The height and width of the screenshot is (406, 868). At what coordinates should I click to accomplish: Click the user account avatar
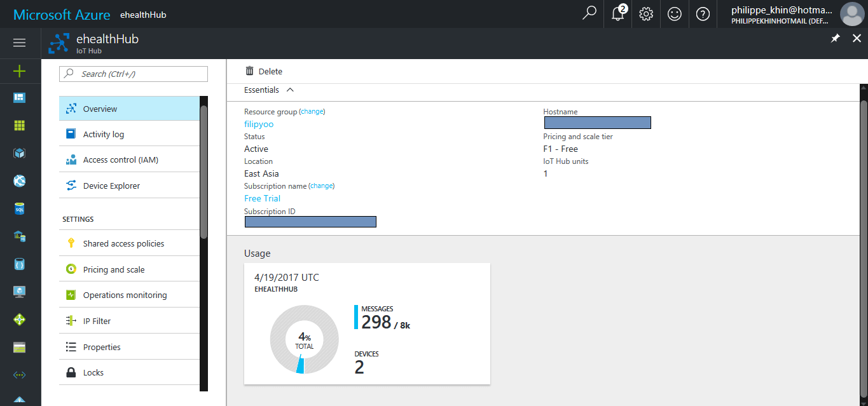(x=851, y=14)
